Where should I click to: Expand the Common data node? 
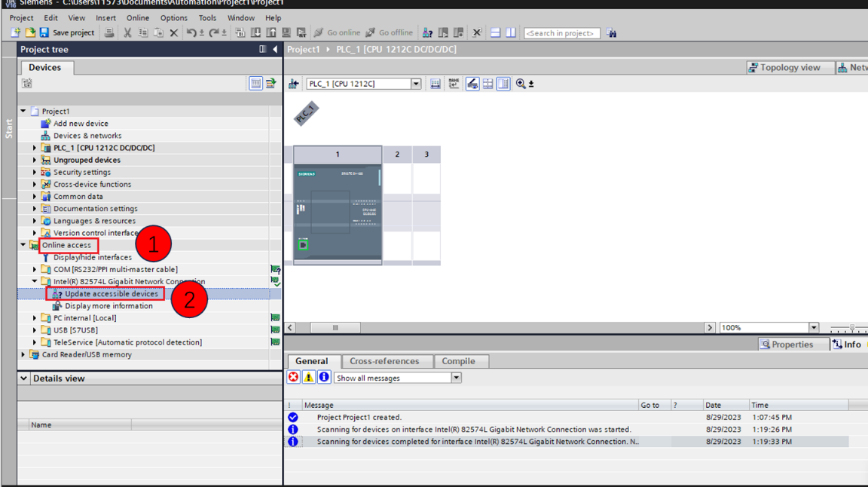35,197
